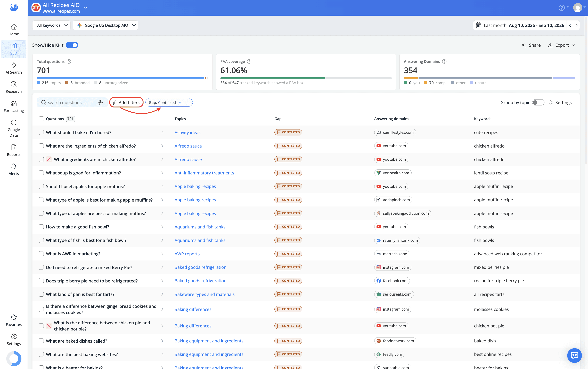The image size is (588, 369).
Task: Sort by Gap column header
Action: pyautogui.click(x=278, y=119)
